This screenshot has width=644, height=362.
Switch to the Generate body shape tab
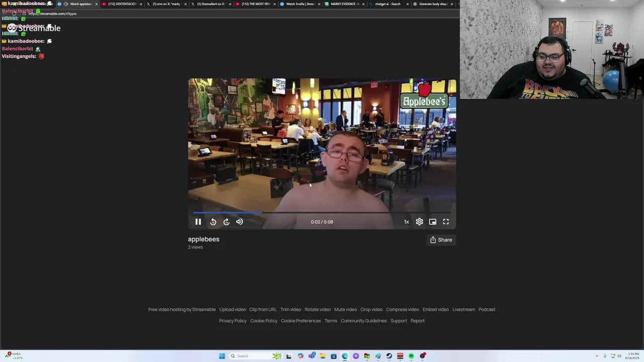(432, 4)
